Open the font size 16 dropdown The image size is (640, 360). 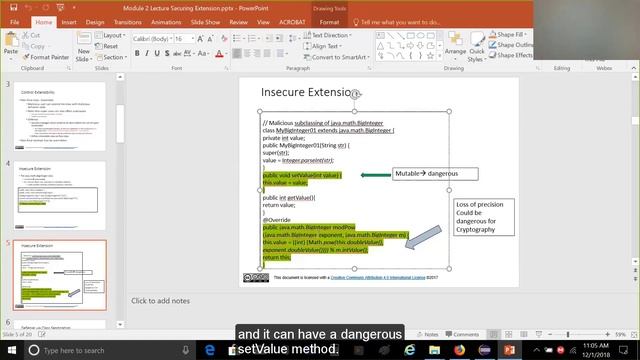(x=193, y=39)
